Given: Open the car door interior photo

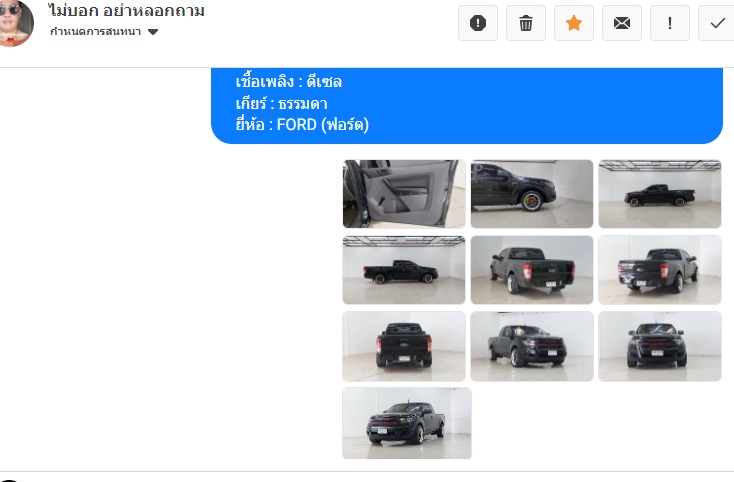Looking at the screenshot, I should click(404, 194).
